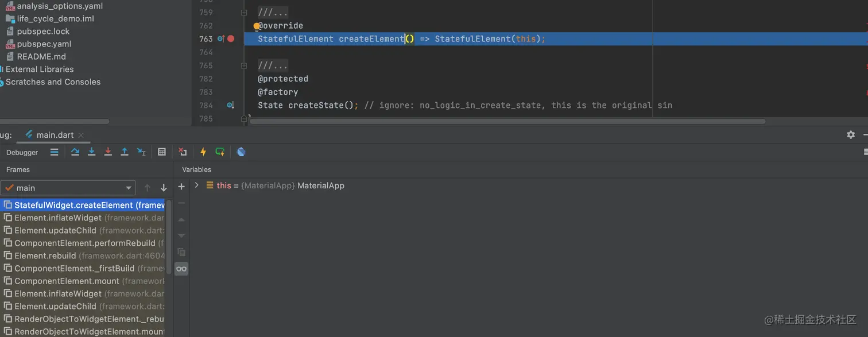Select first Element.inflateWidget frame

(83, 218)
